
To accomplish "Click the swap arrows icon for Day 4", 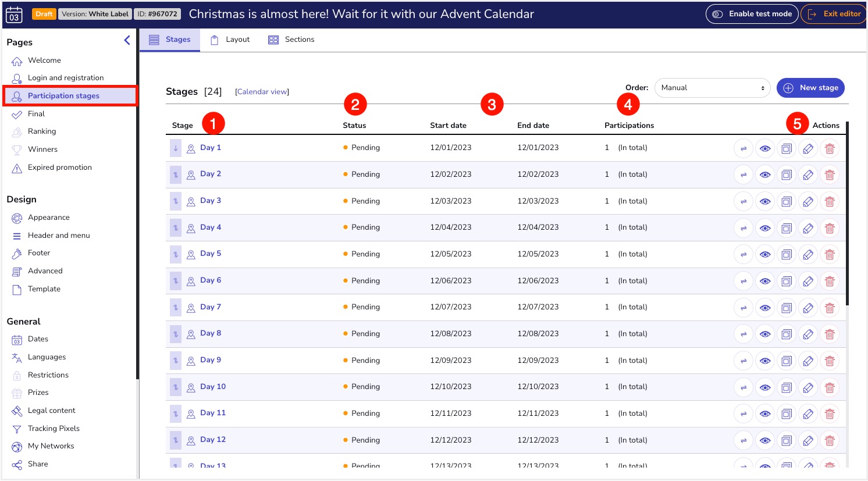I will click(744, 228).
